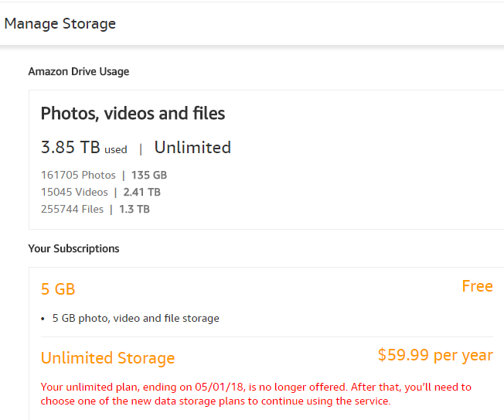This screenshot has height=420, width=504.
Task: Click the 5 GB photo, video storage bullet
Action: pos(136,318)
